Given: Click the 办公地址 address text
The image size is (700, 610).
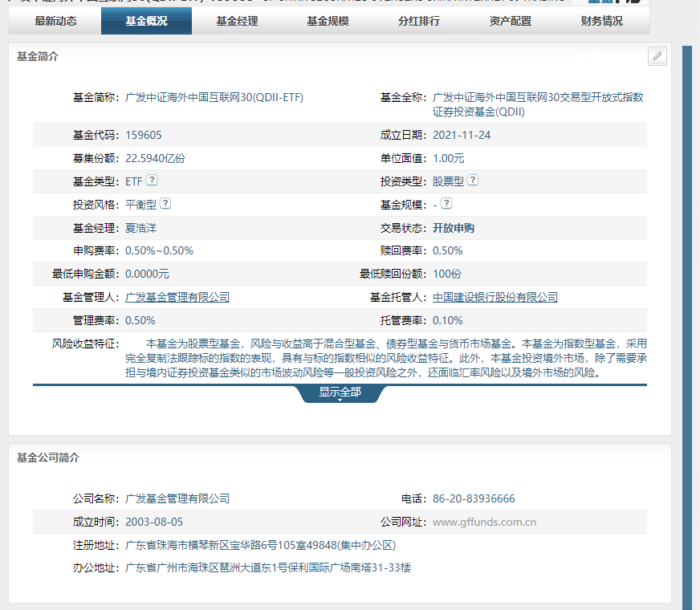Looking at the screenshot, I should tap(268, 567).
